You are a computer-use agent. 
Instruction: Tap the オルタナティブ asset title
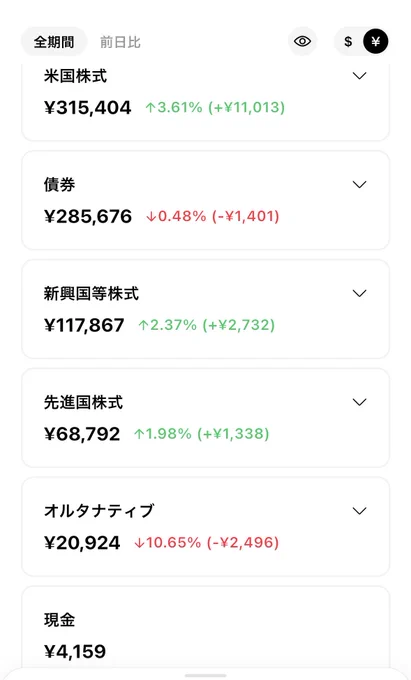point(99,511)
